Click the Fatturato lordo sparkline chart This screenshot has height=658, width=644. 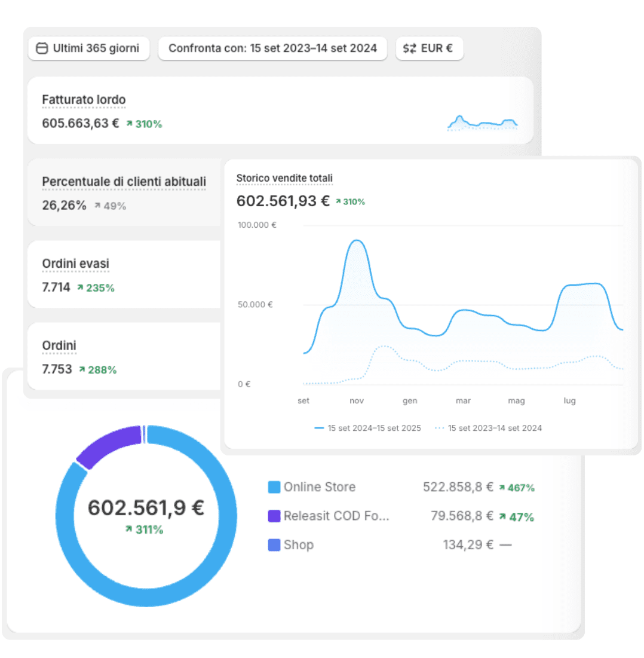(482, 123)
